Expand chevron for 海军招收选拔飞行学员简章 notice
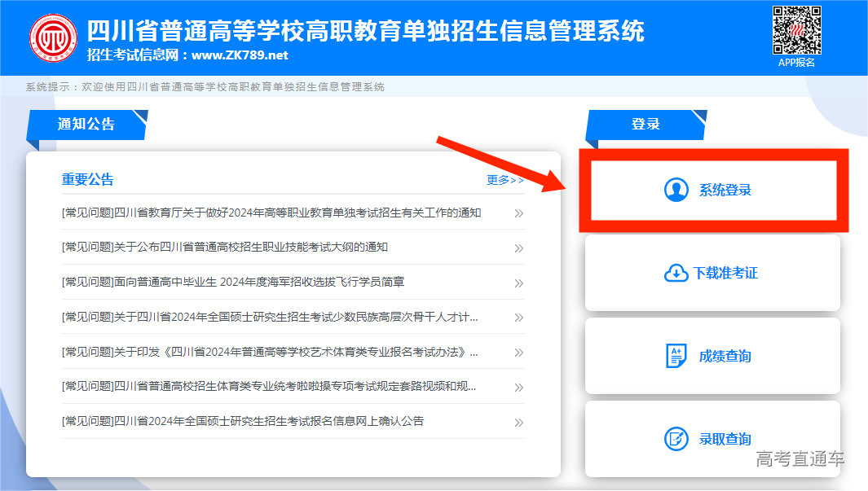 [518, 283]
